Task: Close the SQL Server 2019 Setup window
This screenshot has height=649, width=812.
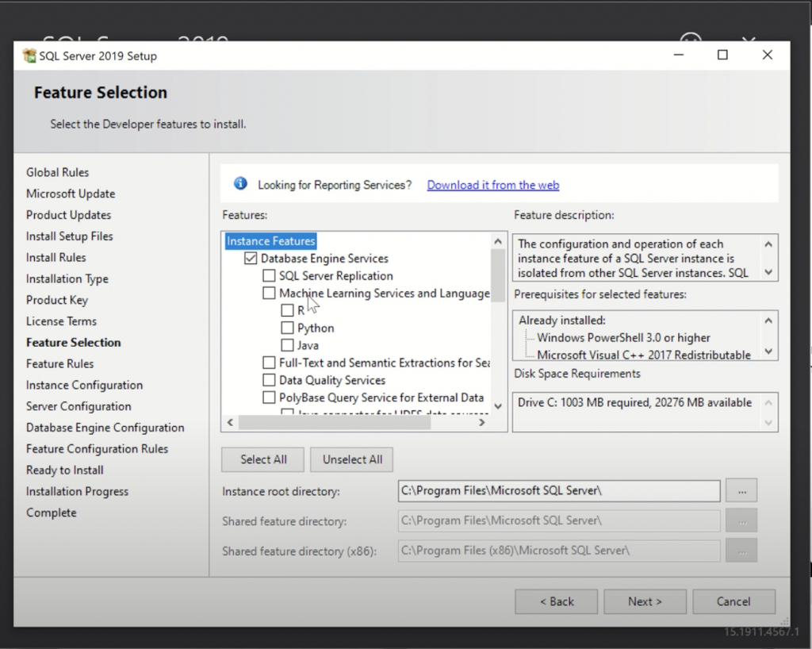Action: (x=768, y=55)
